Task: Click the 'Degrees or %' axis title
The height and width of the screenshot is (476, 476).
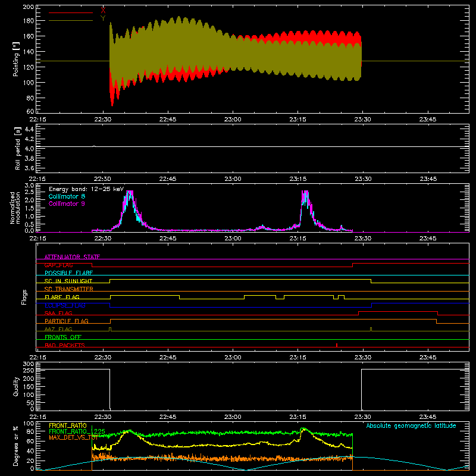Action: pos(16,446)
